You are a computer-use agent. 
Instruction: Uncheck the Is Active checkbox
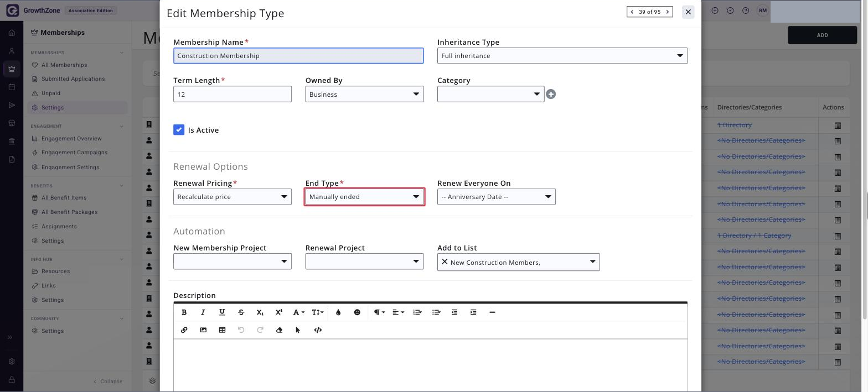[179, 130]
